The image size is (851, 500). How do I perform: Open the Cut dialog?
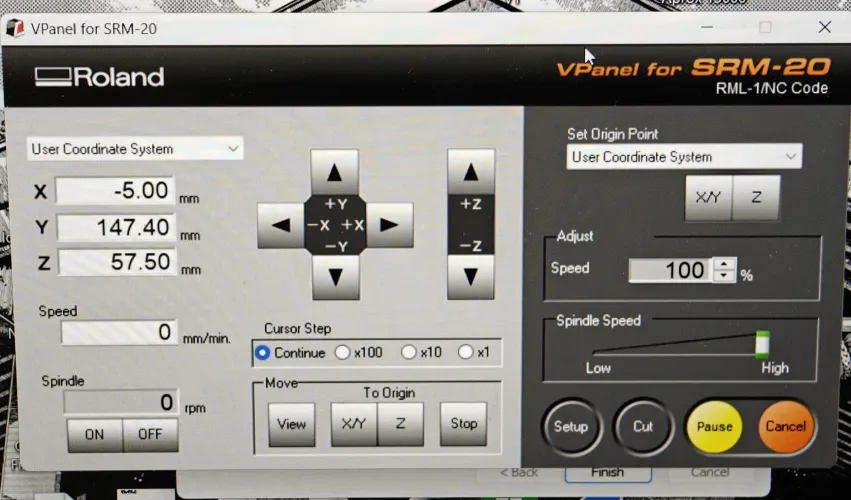click(x=643, y=427)
